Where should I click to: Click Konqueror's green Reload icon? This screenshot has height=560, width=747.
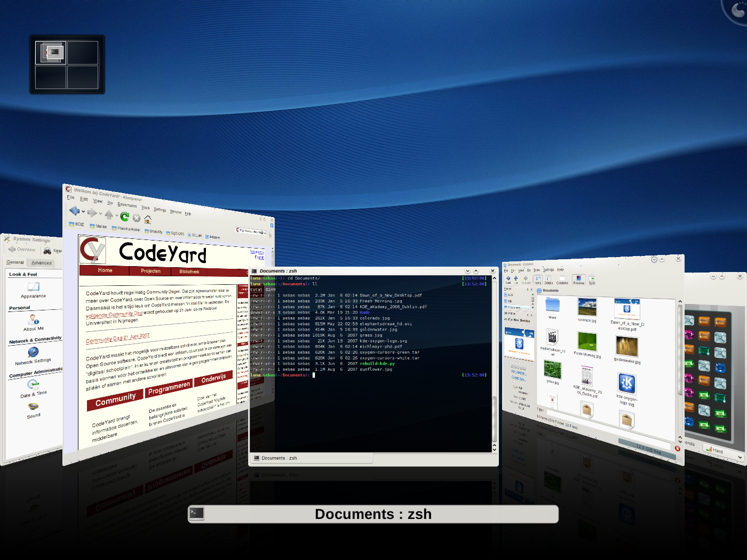(x=124, y=217)
